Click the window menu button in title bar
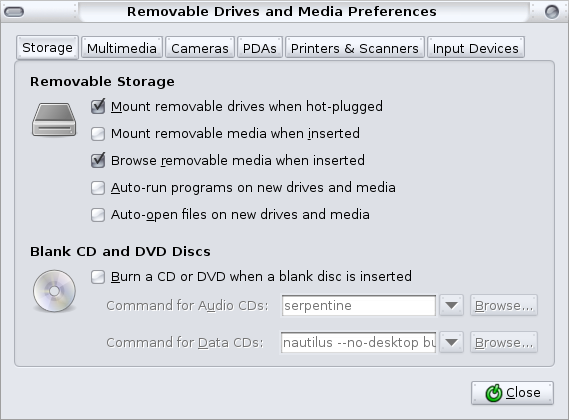 pyautogui.click(x=14, y=12)
